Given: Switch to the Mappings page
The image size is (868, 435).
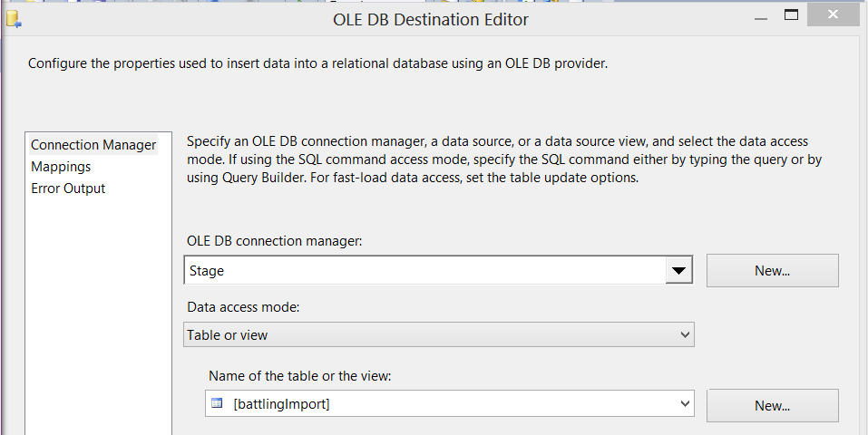Looking at the screenshot, I should pyautogui.click(x=61, y=167).
